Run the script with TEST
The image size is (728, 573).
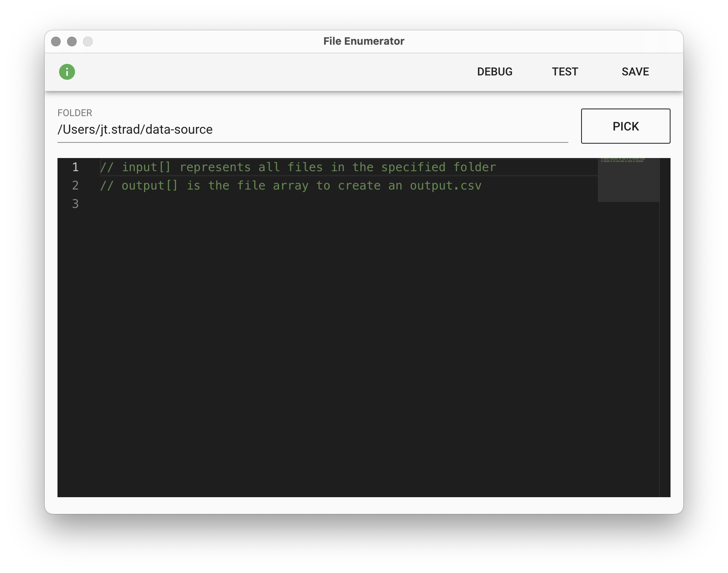pyautogui.click(x=565, y=72)
